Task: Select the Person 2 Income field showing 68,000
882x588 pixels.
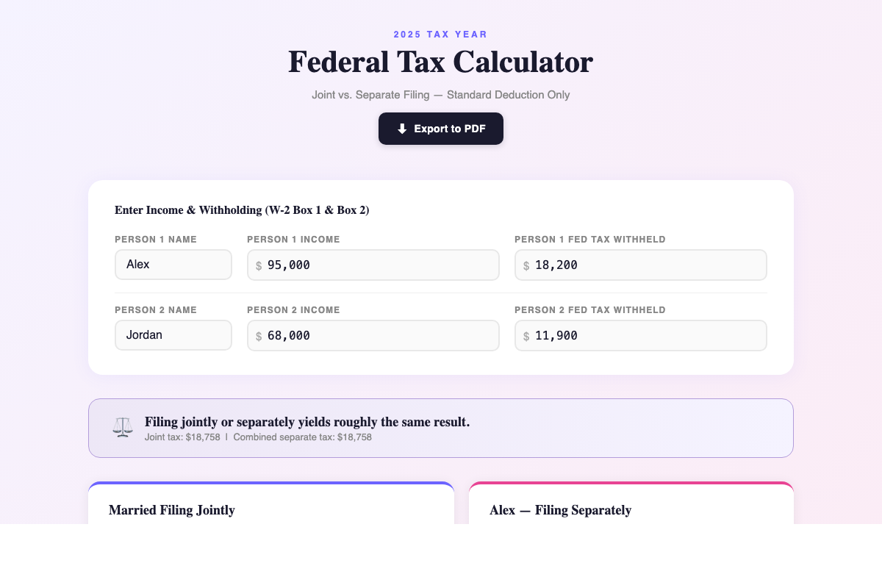Action: pos(373,335)
